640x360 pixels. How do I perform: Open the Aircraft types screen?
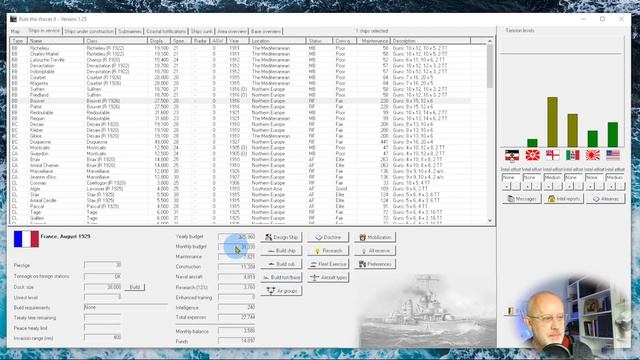click(x=328, y=278)
